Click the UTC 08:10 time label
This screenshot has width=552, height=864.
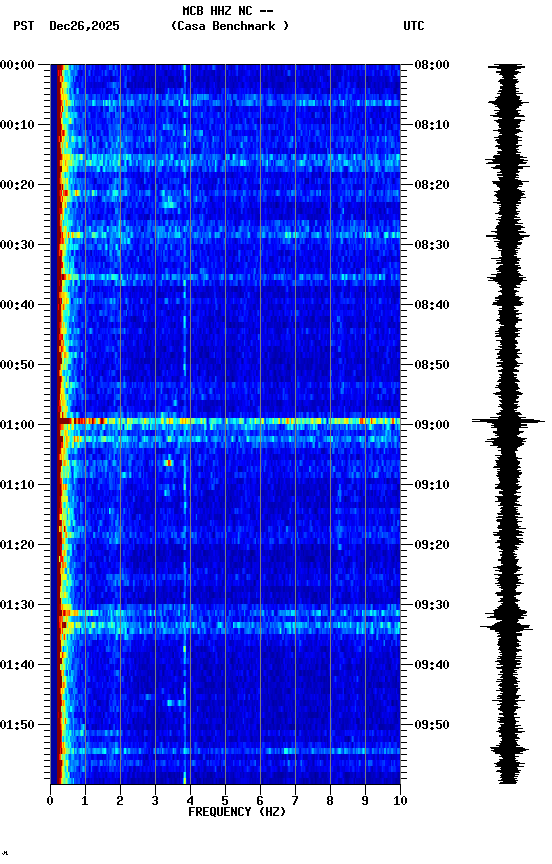tap(432, 125)
